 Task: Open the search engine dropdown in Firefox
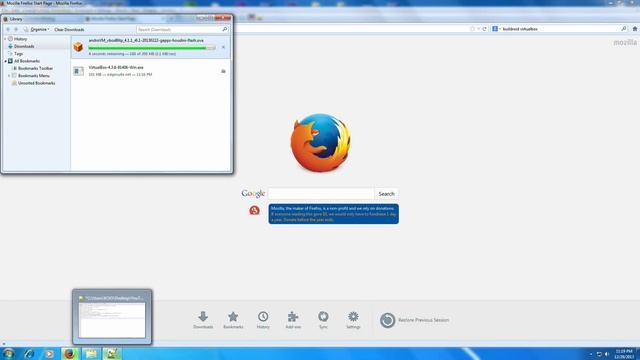tap(496, 29)
